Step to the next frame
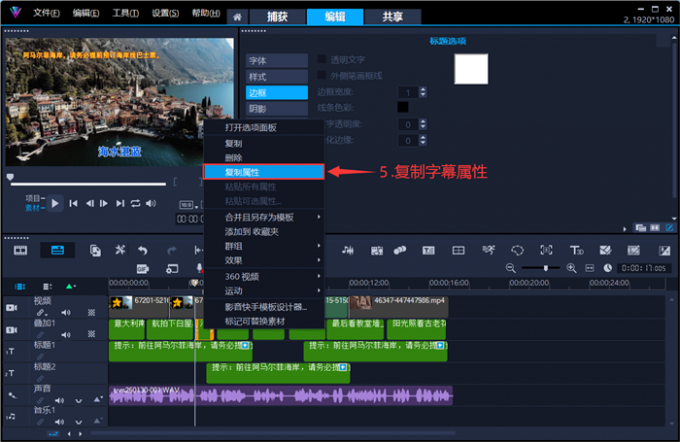Screen dimensions: 680x442 (104, 203)
